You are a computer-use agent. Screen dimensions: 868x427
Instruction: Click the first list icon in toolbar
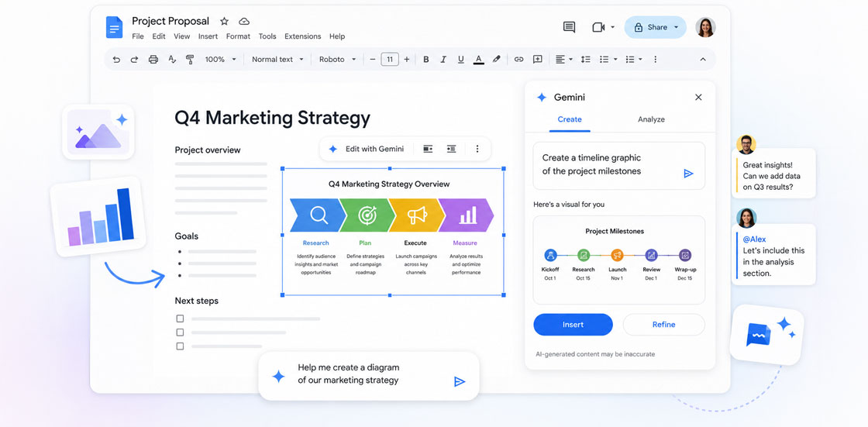pos(604,59)
